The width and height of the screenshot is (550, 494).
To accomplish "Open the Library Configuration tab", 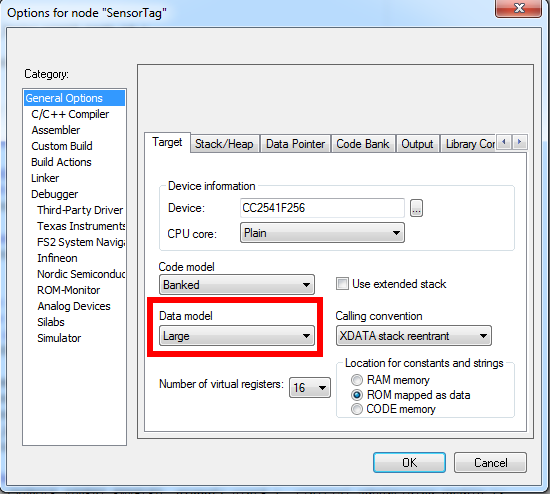I will 468,144.
